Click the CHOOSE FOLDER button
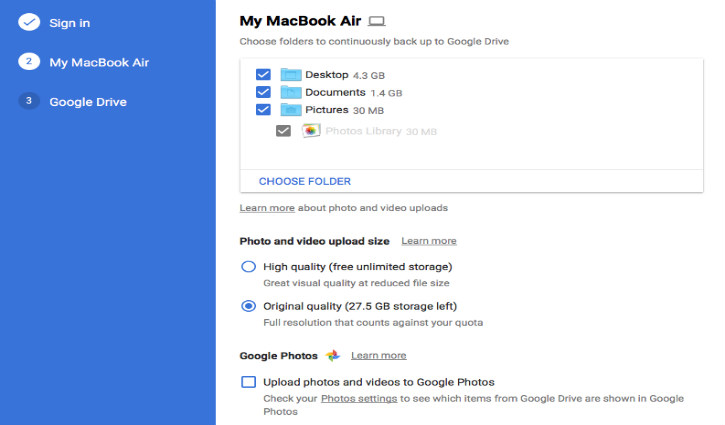Screen dimensions: 725x425 pos(305,181)
